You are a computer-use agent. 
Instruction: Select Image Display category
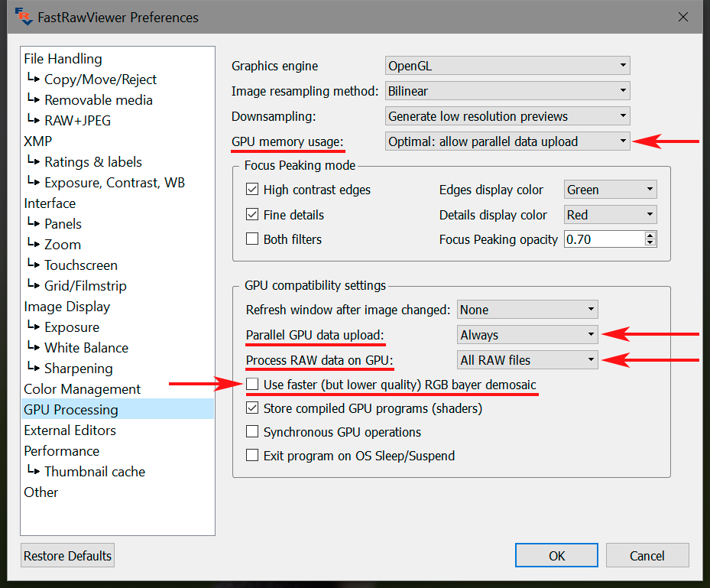(67, 307)
